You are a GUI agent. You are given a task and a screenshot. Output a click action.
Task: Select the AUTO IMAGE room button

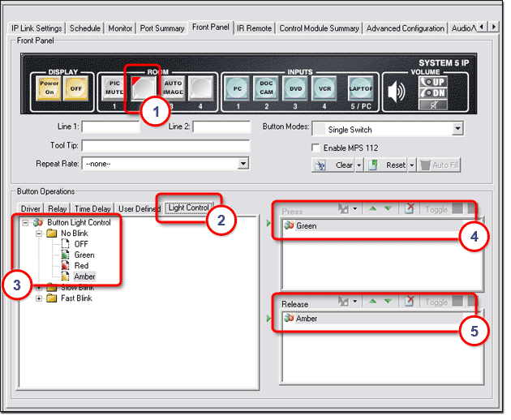(x=173, y=88)
